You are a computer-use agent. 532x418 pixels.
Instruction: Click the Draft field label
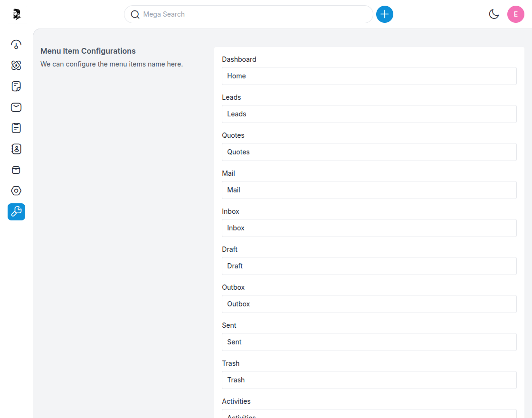click(229, 249)
